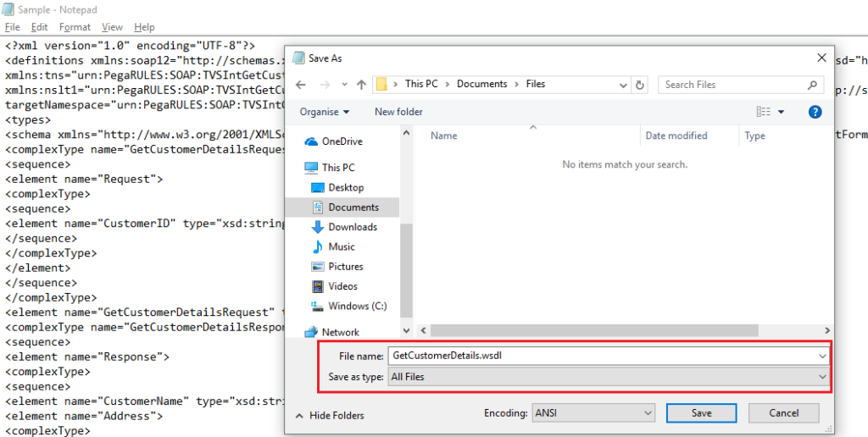Click the Refresh icon beside the address bar
This screenshot has width=868, height=437.
pos(641,85)
